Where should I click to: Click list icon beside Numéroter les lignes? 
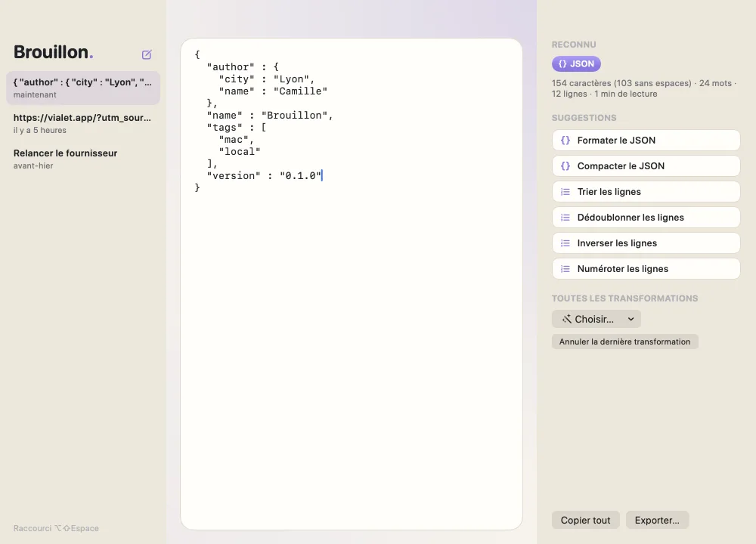click(565, 269)
